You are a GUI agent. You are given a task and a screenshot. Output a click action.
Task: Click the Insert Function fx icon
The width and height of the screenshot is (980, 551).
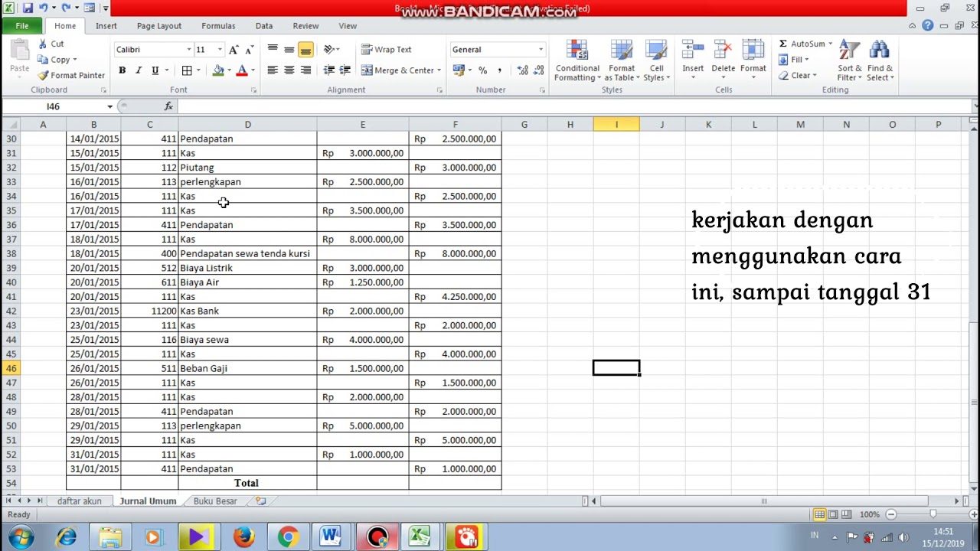(168, 106)
